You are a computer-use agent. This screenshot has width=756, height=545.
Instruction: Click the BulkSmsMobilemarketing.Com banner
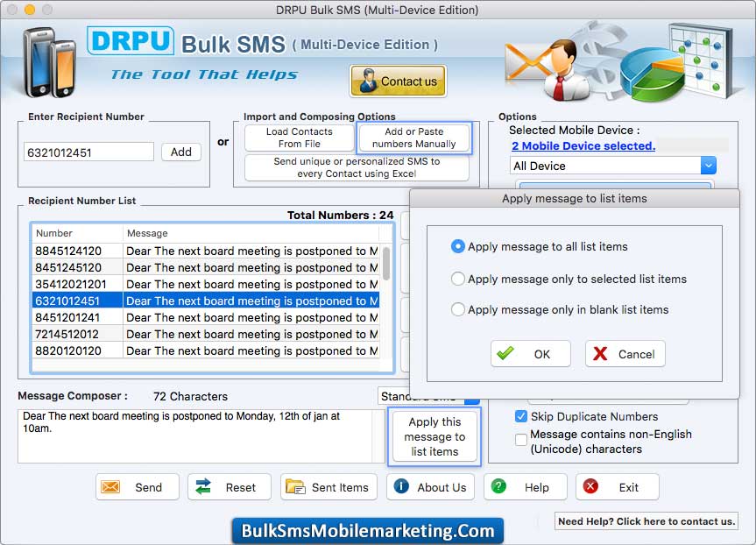point(368,530)
